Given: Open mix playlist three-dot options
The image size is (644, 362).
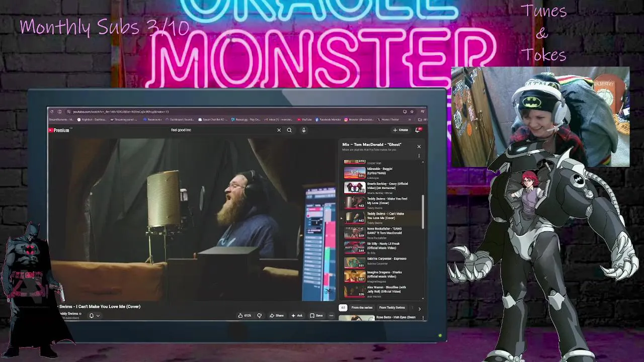Looking at the screenshot, I should point(419,156).
